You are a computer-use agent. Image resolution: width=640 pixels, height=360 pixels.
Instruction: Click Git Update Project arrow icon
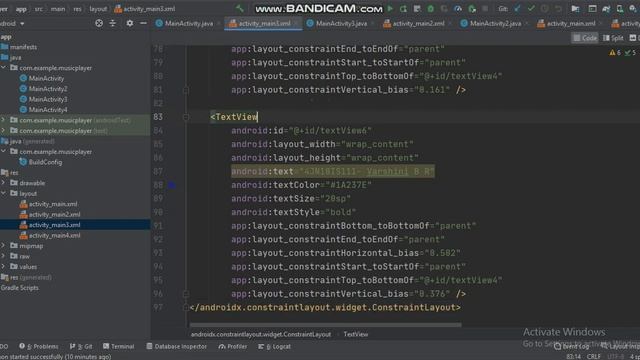pos(518,9)
